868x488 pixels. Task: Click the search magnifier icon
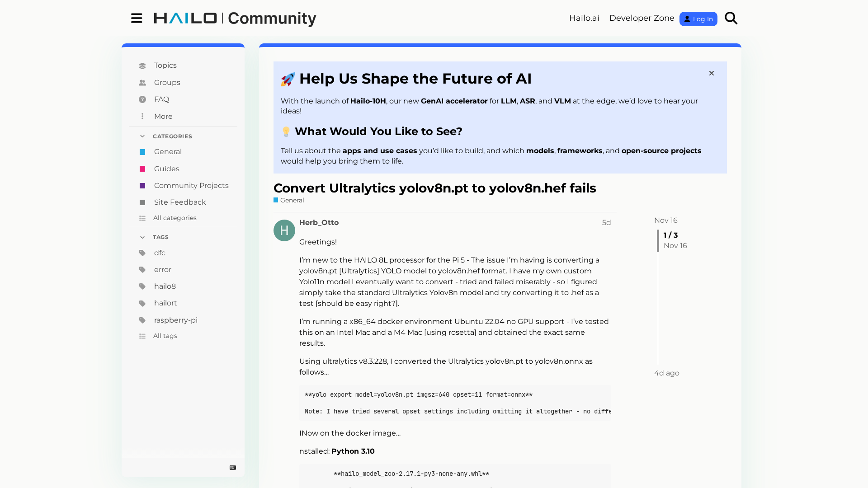pos(731,18)
